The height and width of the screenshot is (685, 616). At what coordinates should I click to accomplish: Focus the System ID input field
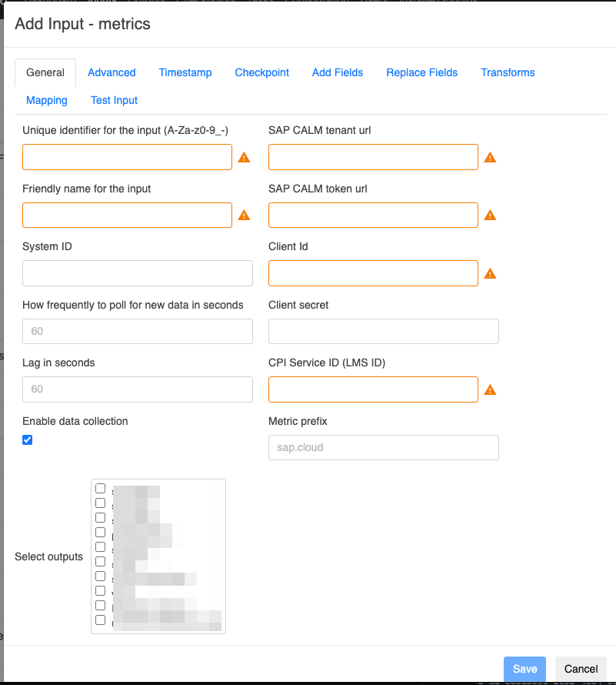[138, 273]
